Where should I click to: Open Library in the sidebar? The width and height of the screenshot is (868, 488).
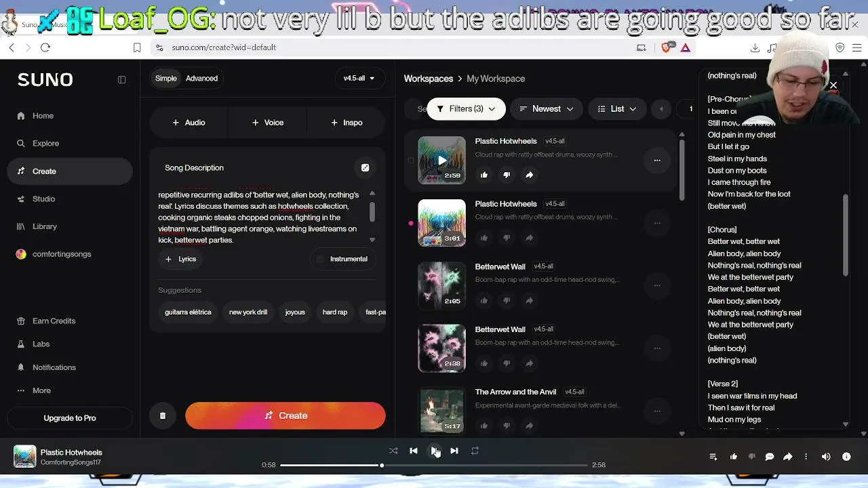click(70, 226)
